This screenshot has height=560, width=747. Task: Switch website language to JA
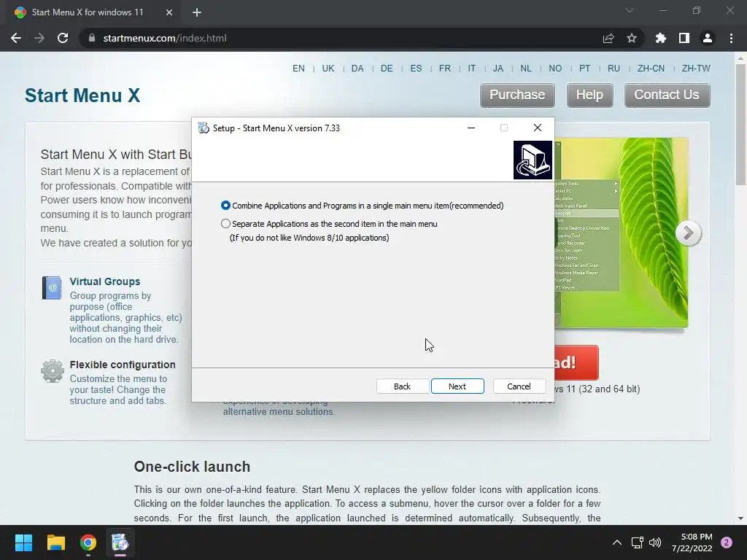pyautogui.click(x=498, y=68)
